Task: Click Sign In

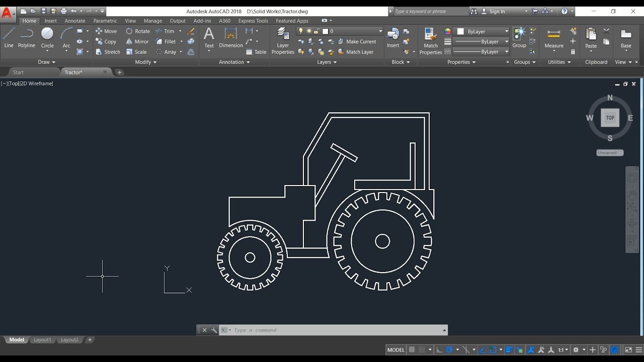Action: (x=497, y=11)
